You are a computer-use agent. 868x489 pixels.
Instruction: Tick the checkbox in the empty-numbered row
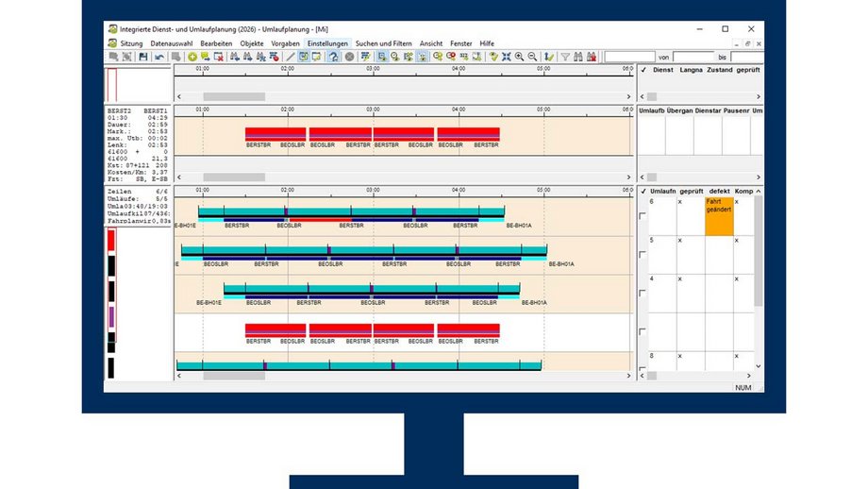click(x=643, y=331)
